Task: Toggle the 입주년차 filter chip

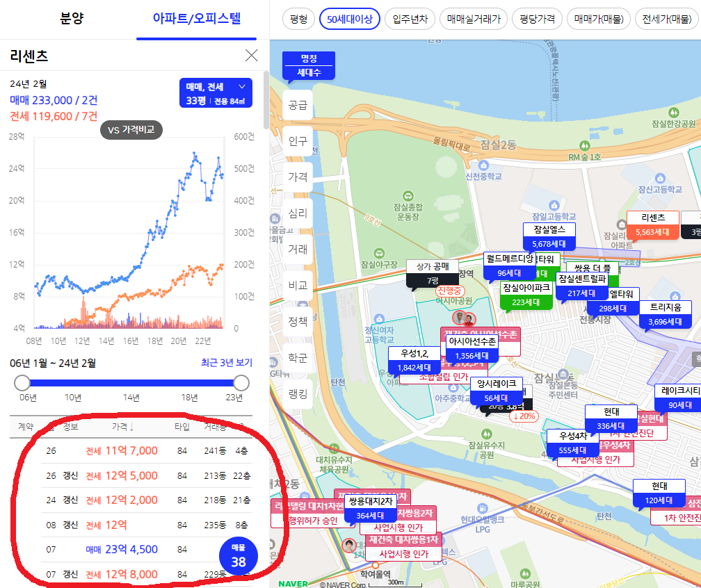Action: 410,19
